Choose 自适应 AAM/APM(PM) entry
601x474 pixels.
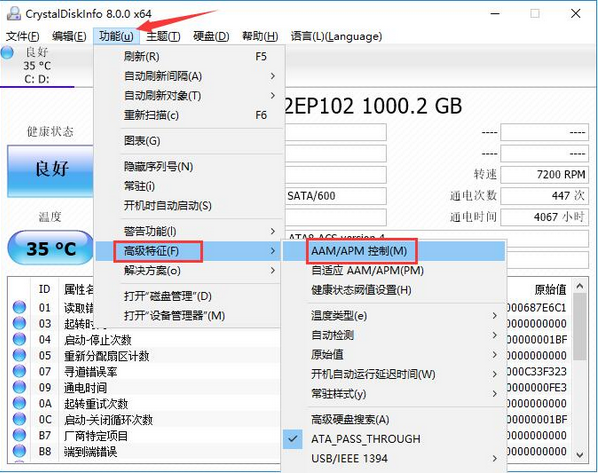[x=394, y=271]
